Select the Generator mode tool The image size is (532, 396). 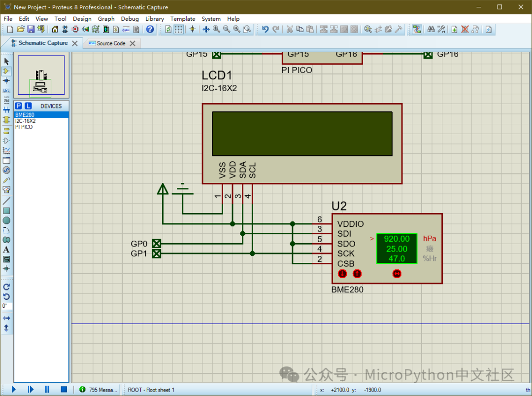(x=6, y=170)
